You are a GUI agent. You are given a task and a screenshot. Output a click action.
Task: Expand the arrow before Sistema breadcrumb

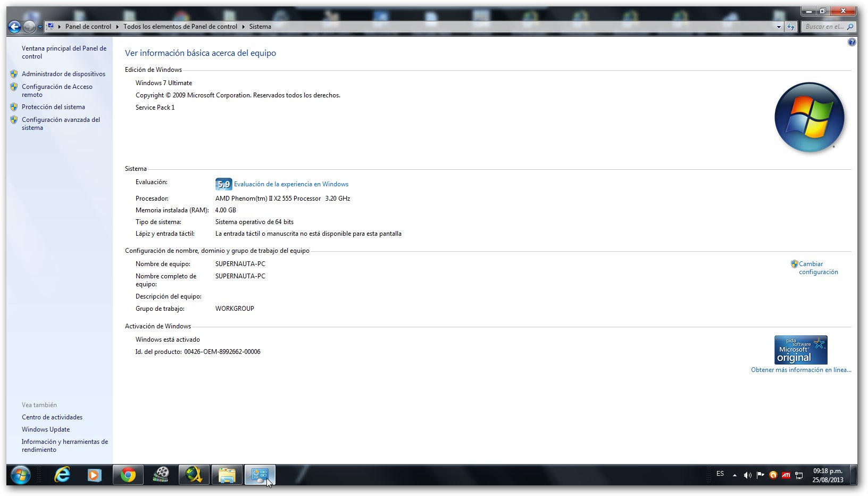(x=244, y=27)
